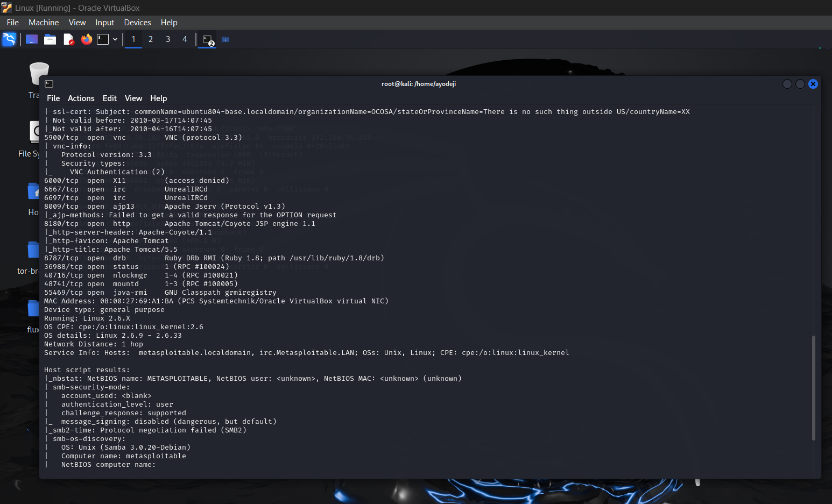Click the Service Info Hosts line
Viewport: 832px width, 504px height.
point(307,353)
